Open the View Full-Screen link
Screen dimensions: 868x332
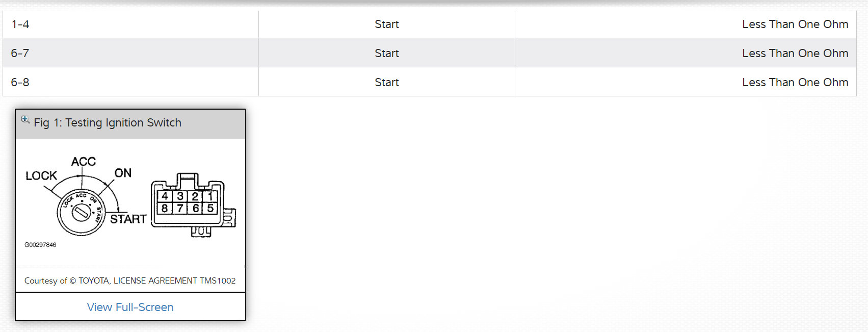pos(130,307)
